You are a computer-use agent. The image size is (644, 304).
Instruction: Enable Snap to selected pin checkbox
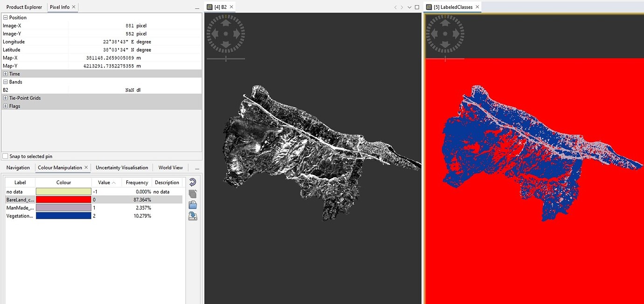coord(5,156)
